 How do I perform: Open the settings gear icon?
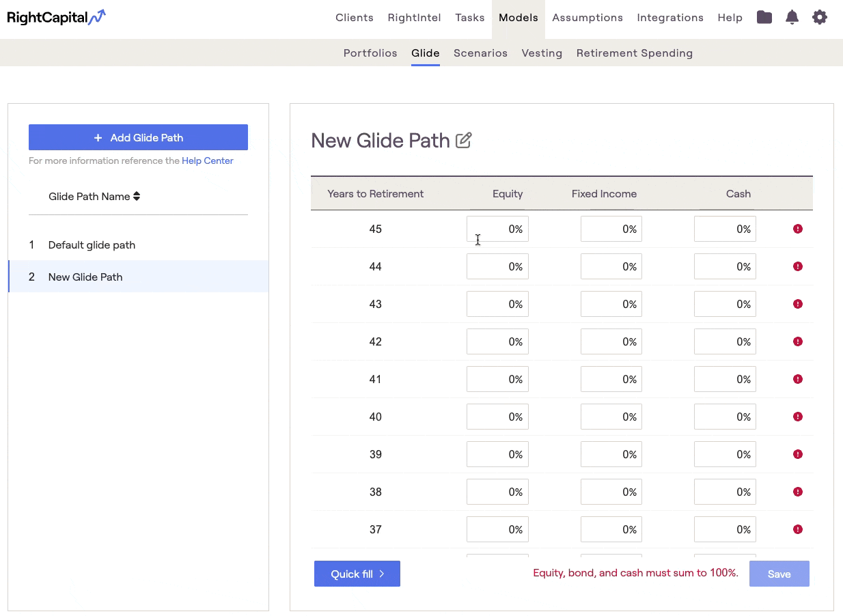[x=819, y=18]
